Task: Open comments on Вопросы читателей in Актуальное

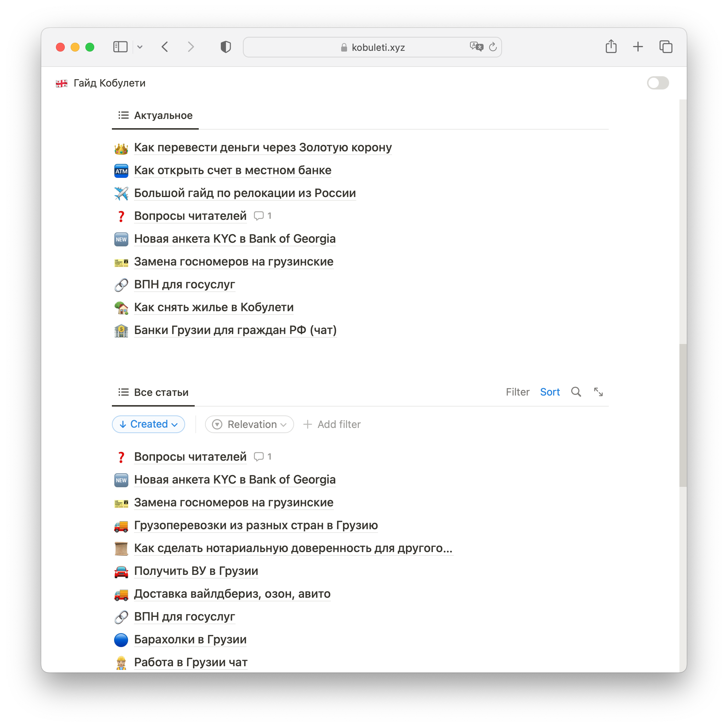Action: (x=263, y=216)
